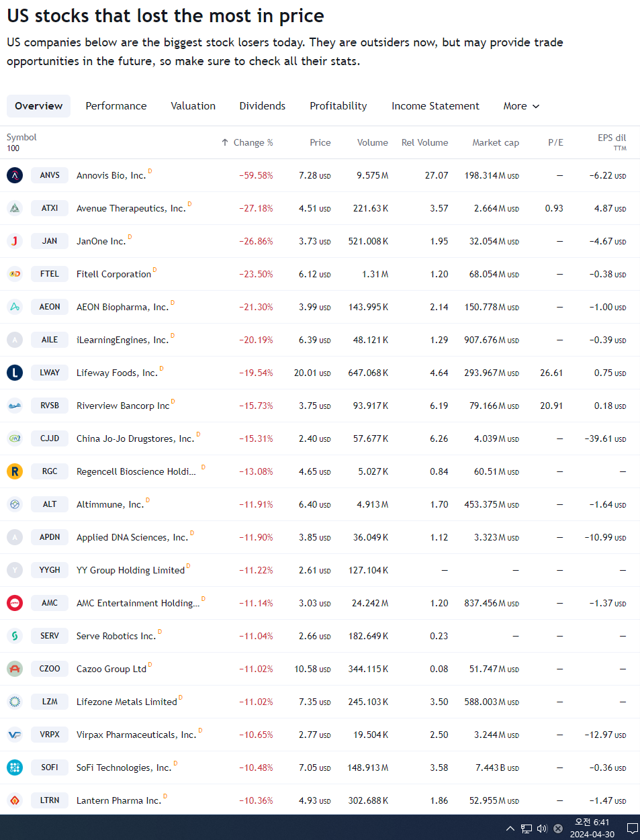Viewport: 640px width, 840px height.
Task: Click the CZOO ticker badge
Action: [50, 669]
